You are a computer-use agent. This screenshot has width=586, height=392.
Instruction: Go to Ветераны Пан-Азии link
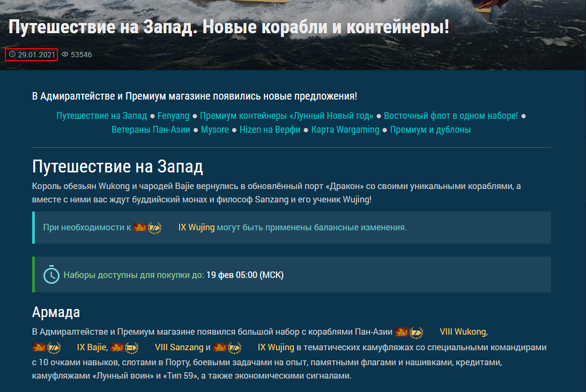[x=151, y=130]
